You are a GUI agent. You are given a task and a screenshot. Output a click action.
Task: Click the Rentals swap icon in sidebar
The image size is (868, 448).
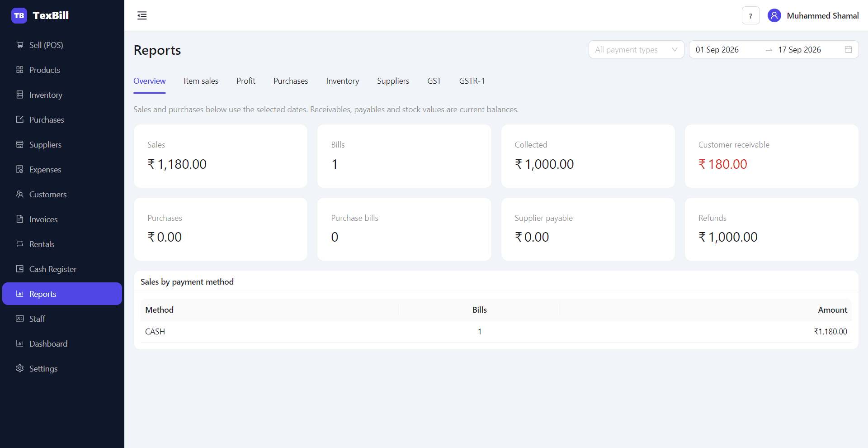[x=20, y=244]
